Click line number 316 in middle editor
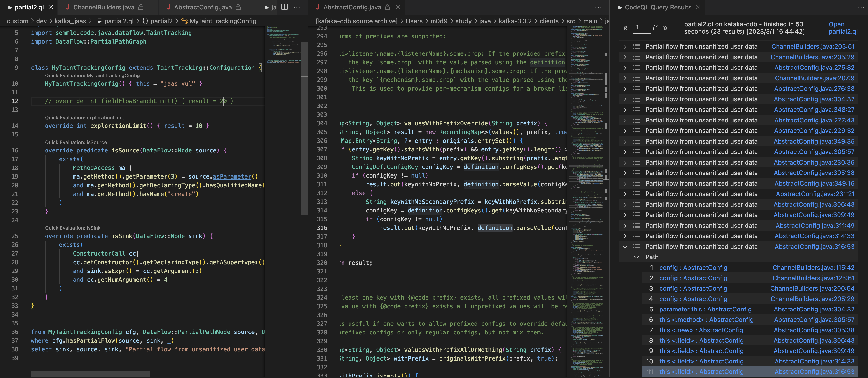The width and height of the screenshot is (868, 378). point(322,228)
